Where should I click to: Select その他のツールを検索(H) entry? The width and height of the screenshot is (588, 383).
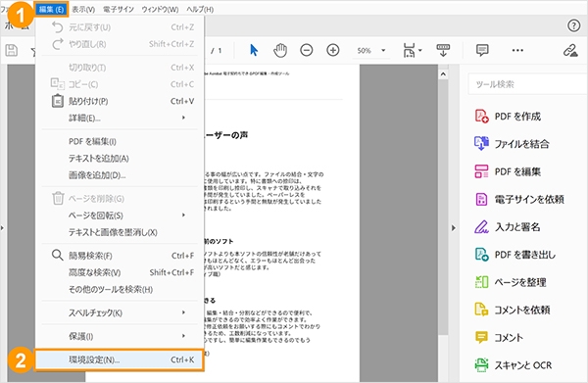click(x=120, y=289)
